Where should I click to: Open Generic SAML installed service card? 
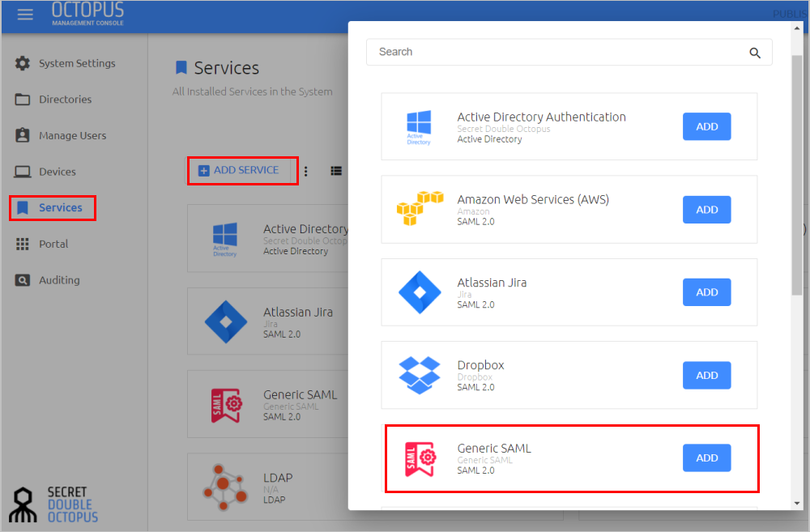coord(268,404)
